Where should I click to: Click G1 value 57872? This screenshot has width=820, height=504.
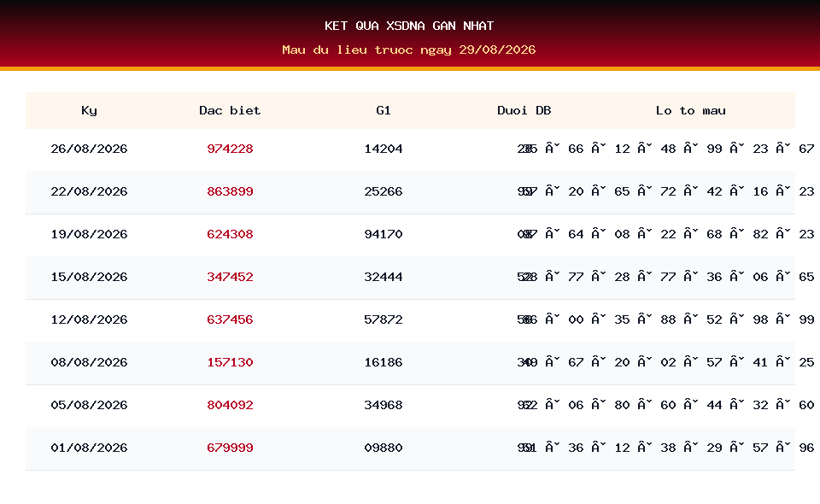384,320
